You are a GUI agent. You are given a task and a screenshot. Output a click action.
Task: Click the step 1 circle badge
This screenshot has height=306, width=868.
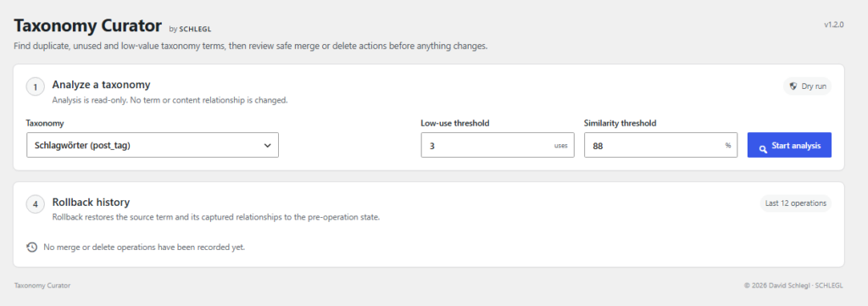coord(36,86)
